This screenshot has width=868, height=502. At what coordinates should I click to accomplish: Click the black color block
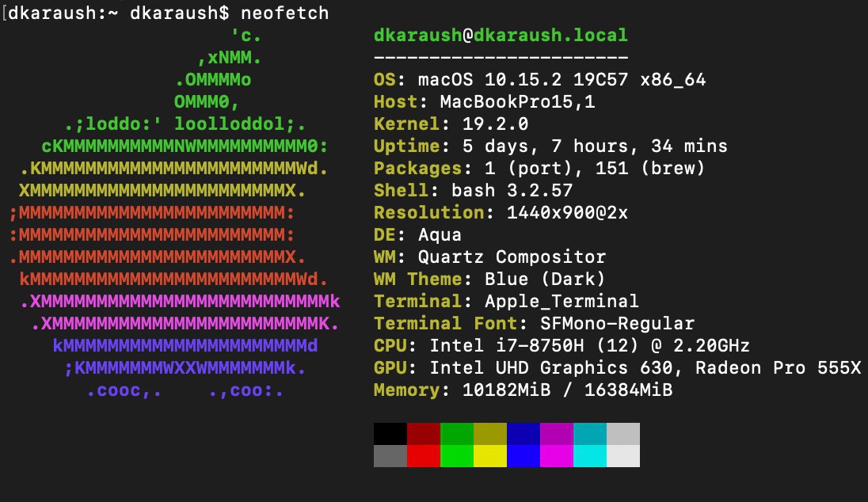coord(390,434)
